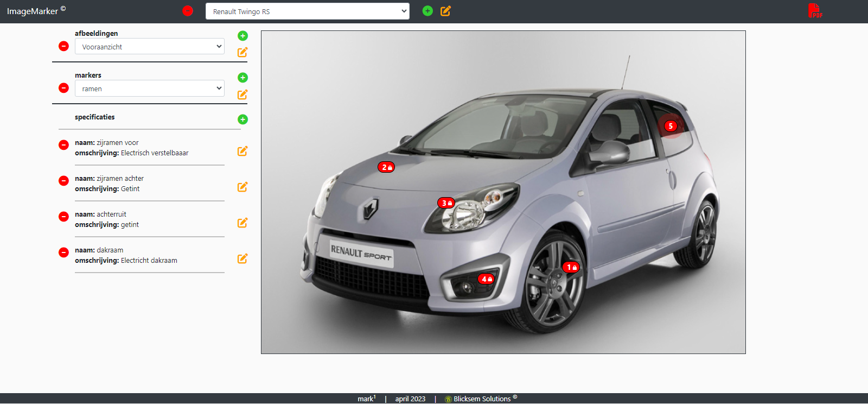This screenshot has width=868, height=404.
Task: Edit the ramen marker
Action: (242, 94)
